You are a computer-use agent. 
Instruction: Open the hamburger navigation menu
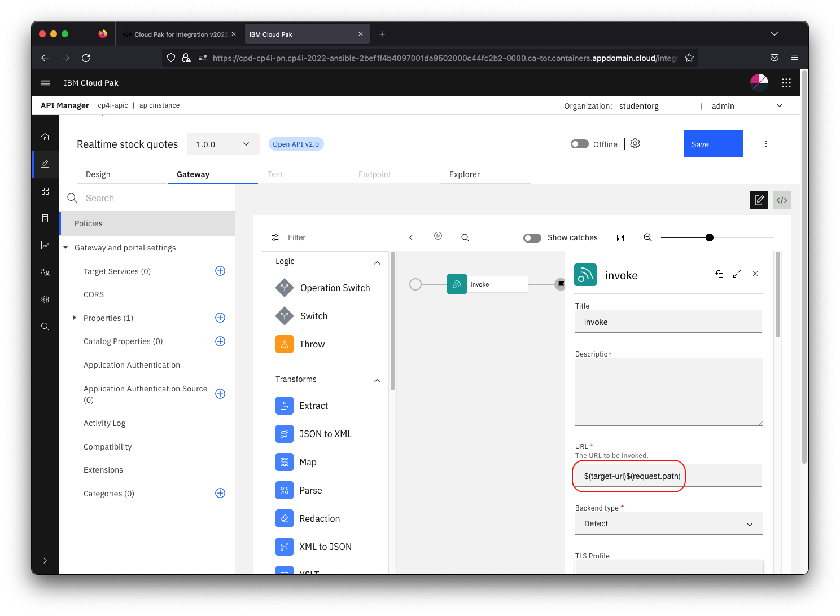coord(45,83)
